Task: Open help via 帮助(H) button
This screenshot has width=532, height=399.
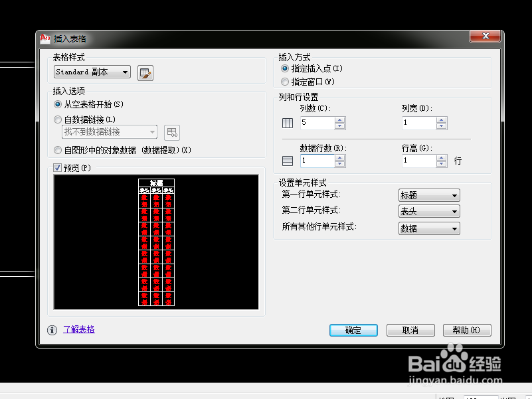Action: 467,330
